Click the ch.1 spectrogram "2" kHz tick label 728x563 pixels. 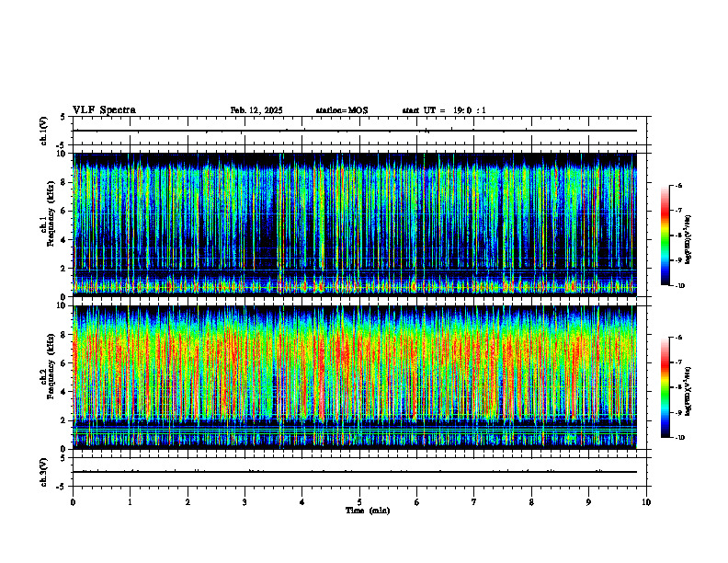[63, 269]
